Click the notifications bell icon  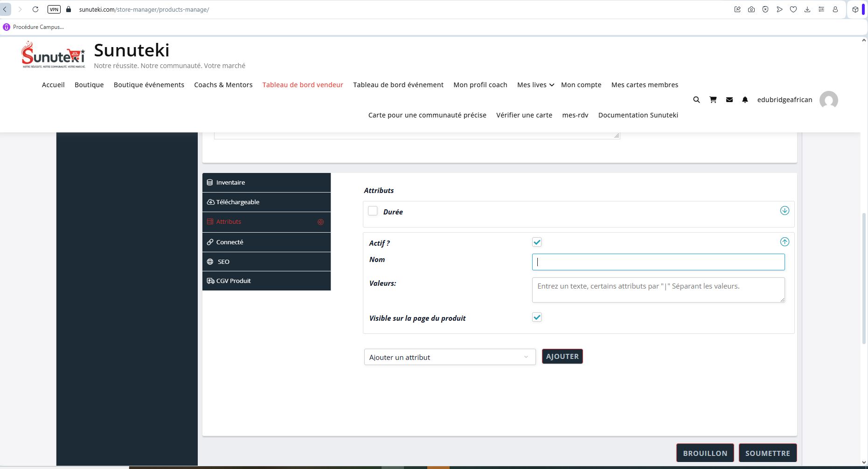tap(745, 100)
